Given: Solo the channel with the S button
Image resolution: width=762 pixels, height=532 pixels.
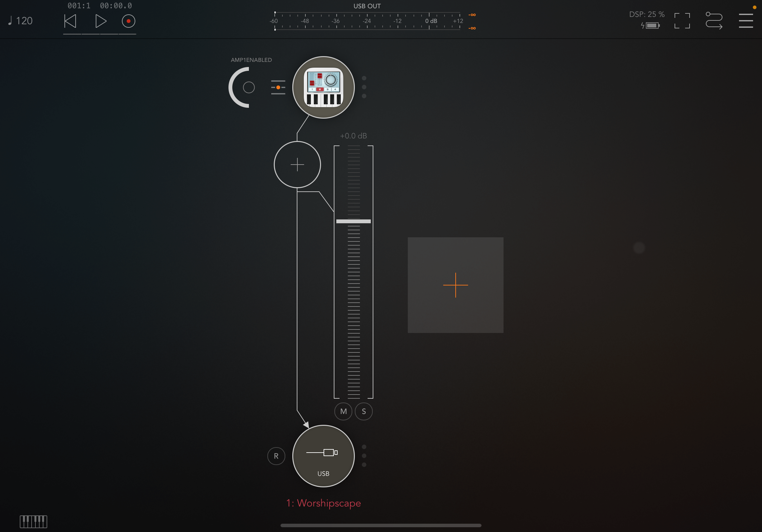Looking at the screenshot, I should [364, 412].
